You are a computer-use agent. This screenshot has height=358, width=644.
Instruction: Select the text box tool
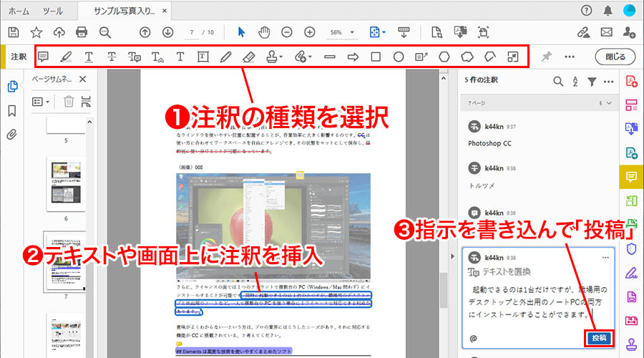coord(203,57)
